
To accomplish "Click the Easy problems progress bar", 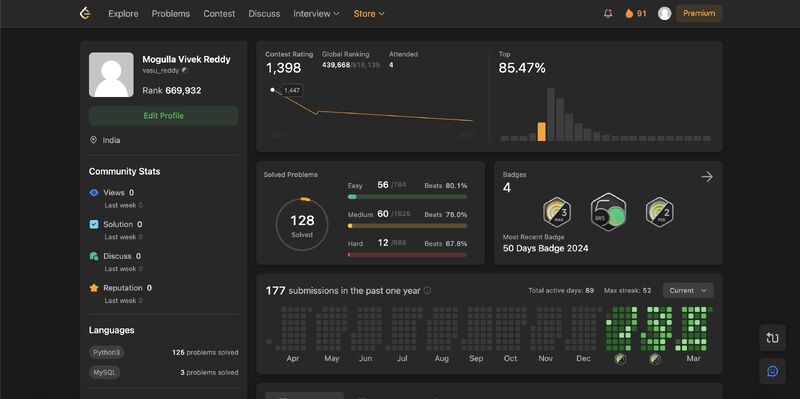I will pos(407,196).
